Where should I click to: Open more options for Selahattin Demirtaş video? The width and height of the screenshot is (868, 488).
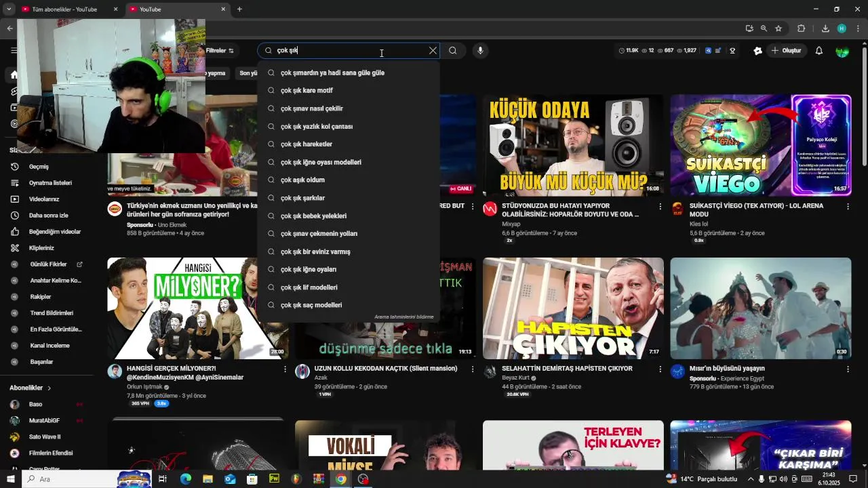pyautogui.click(x=660, y=369)
